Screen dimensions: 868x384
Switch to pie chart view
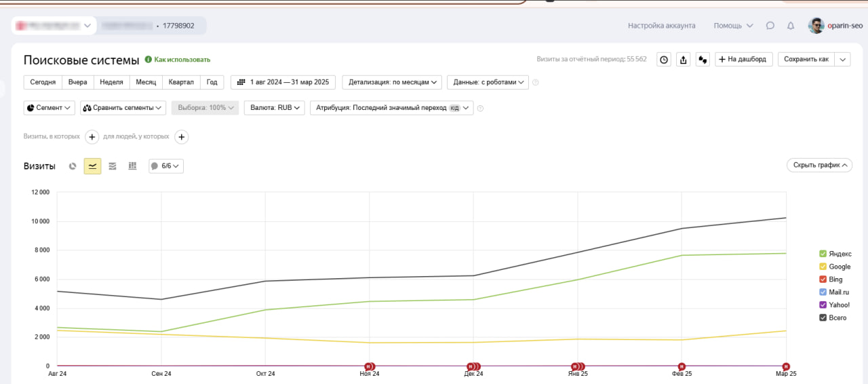[x=73, y=166]
